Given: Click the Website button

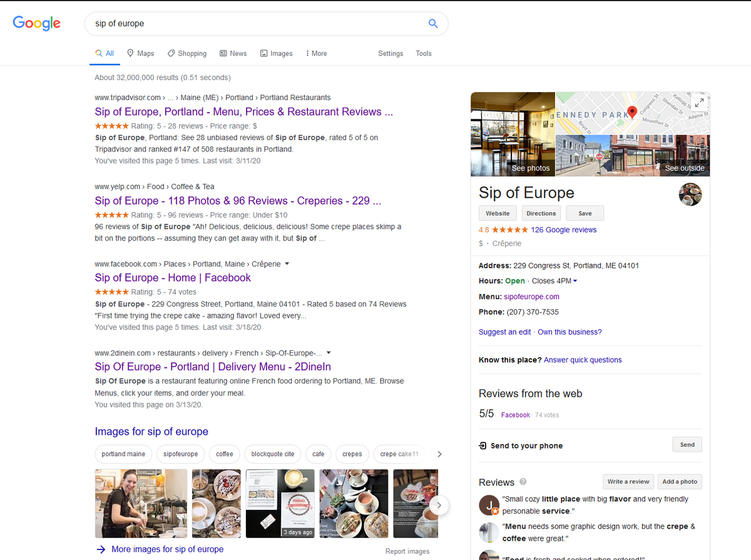Looking at the screenshot, I should pyautogui.click(x=498, y=213).
